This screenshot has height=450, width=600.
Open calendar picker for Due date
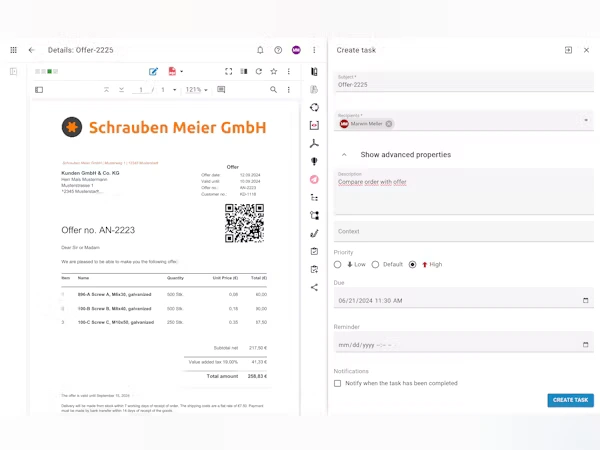point(585,300)
